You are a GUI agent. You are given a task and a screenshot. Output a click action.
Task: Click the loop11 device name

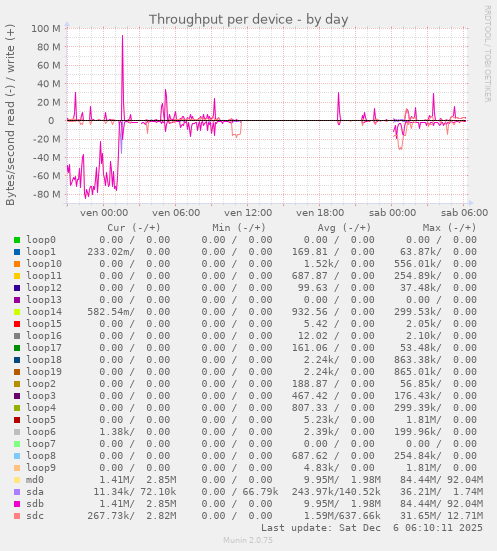(x=44, y=276)
